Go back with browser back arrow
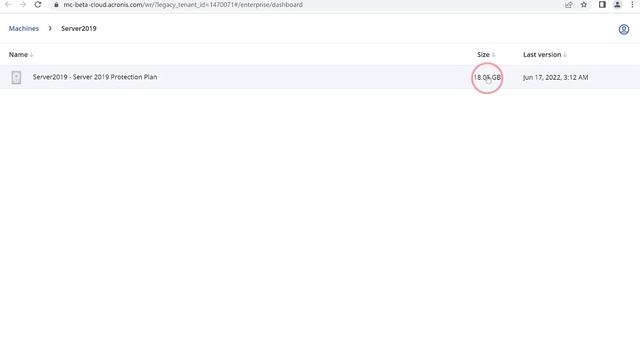 point(8,4)
